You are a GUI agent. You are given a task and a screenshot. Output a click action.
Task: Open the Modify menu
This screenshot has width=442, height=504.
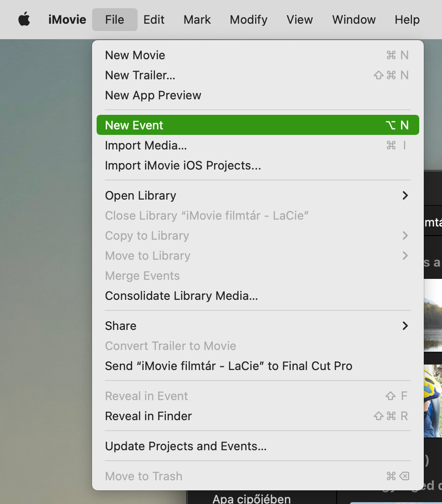[x=248, y=20]
